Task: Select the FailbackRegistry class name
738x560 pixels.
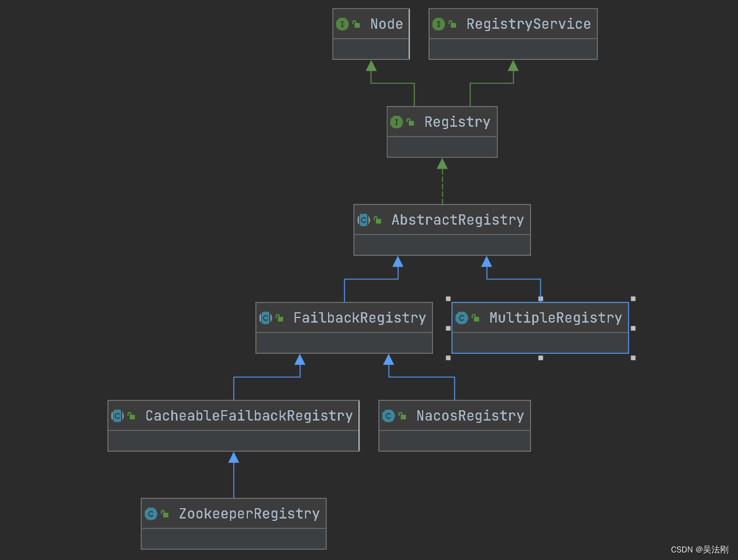Action: (360, 318)
